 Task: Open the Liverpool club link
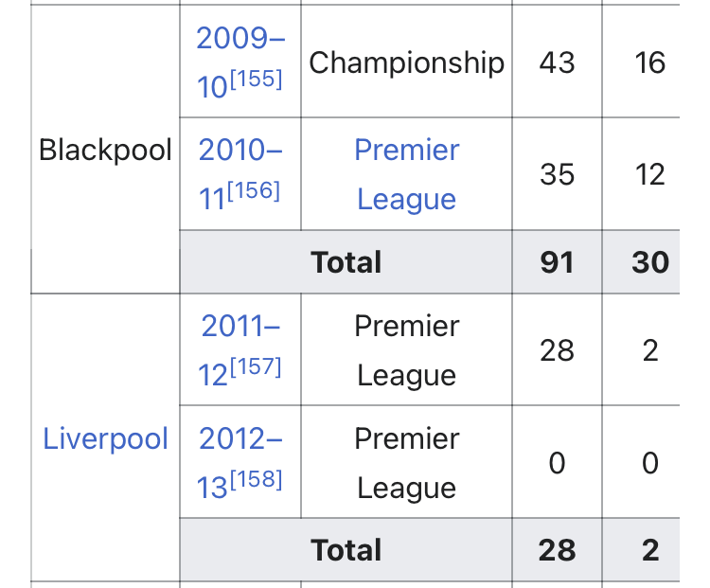tap(105, 438)
